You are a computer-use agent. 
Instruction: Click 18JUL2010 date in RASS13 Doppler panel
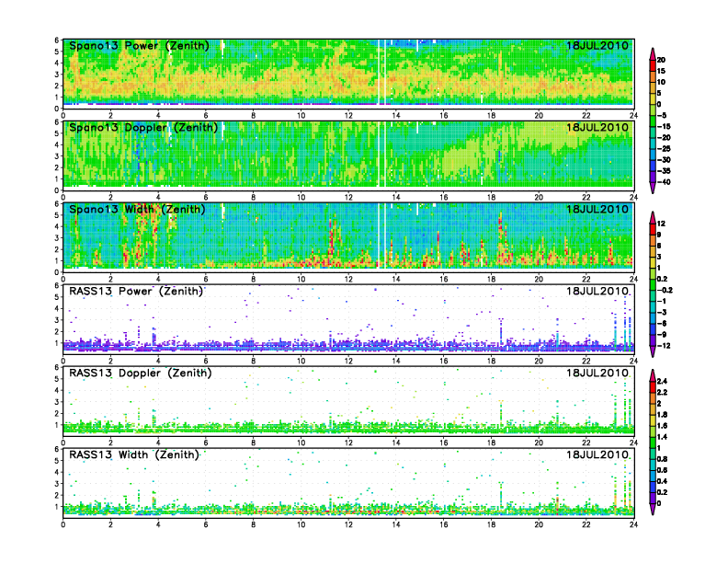coord(597,373)
